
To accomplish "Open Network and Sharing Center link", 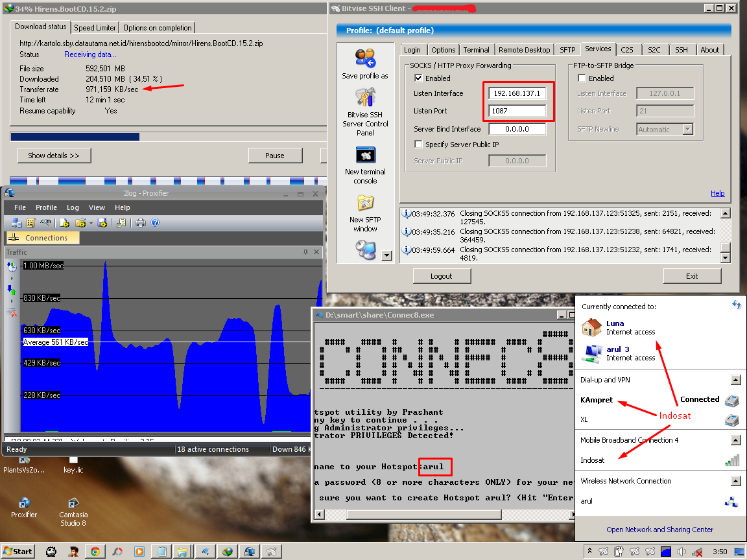I will point(660,530).
